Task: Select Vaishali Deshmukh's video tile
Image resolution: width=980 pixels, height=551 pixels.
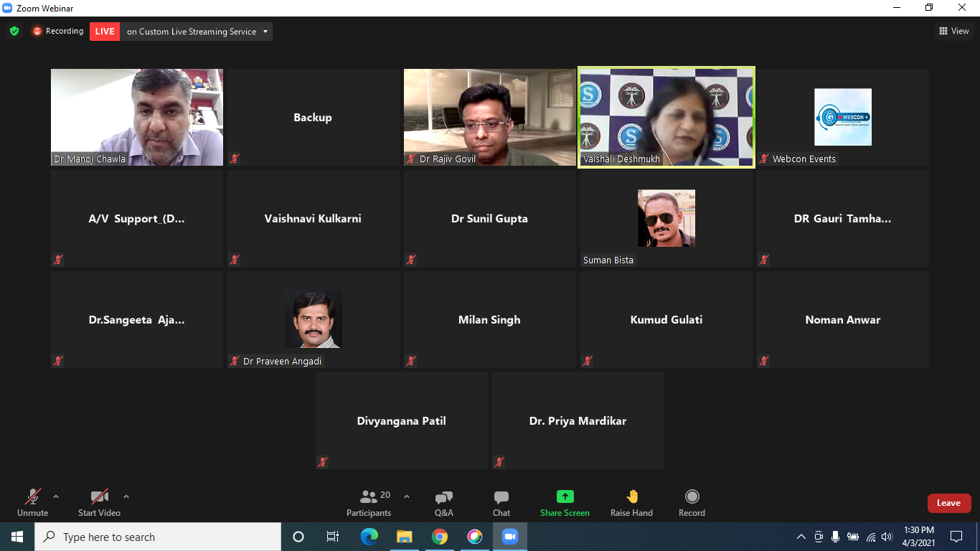Action: pos(666,117)
